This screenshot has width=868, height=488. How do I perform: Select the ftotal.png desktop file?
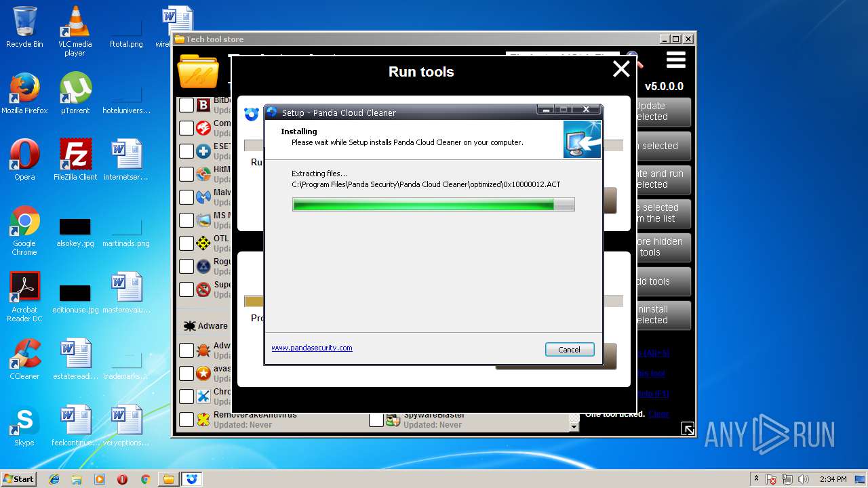pos(126,32)
